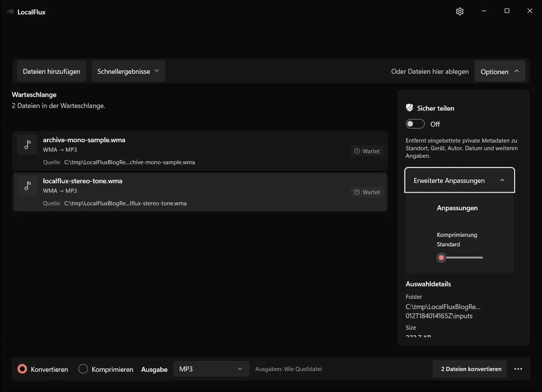Close the LocalFlux window
Screen dimensions: 542x392
530,11
